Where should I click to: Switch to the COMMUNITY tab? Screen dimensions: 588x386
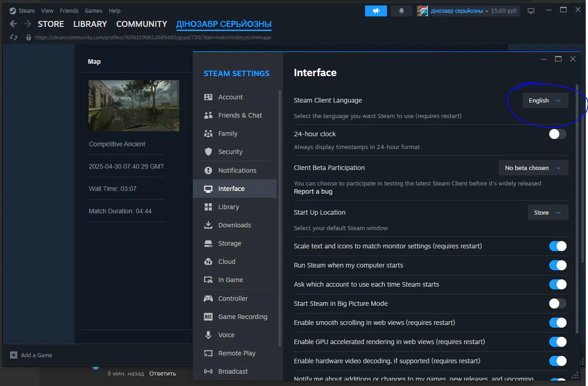(x=142, y=24)
